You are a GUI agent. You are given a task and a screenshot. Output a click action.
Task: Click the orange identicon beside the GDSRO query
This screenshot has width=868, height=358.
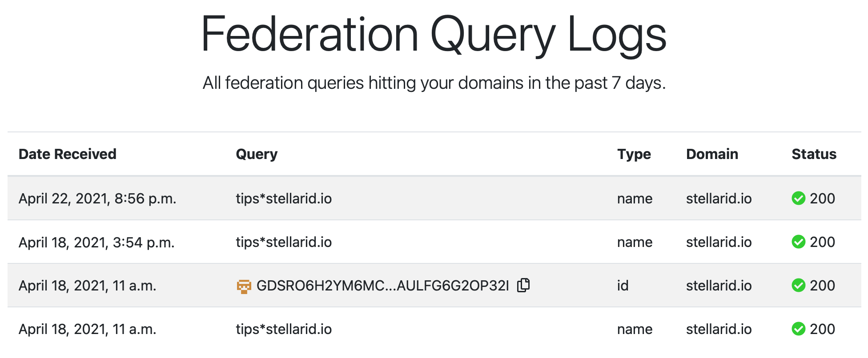click(x=245, y=286)
